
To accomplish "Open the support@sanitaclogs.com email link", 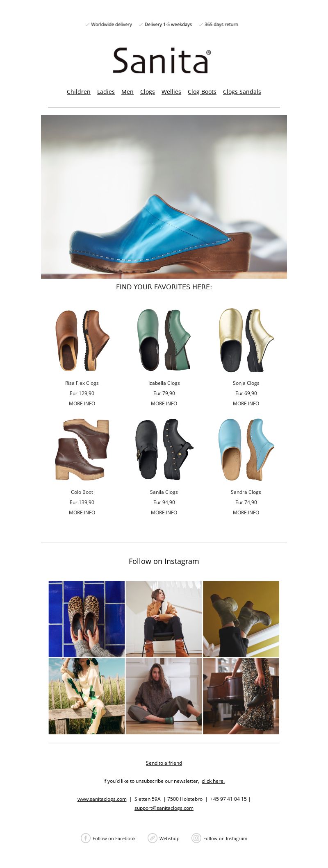I will point(164,808).
